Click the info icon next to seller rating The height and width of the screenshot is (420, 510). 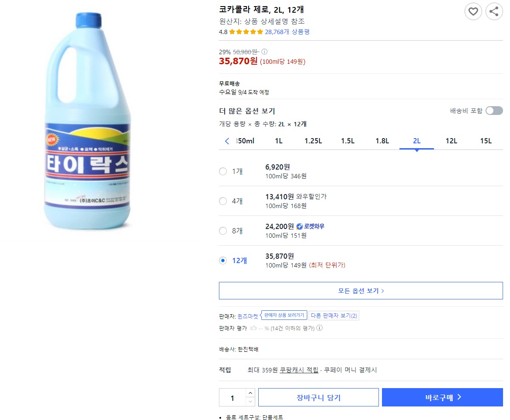319,328
